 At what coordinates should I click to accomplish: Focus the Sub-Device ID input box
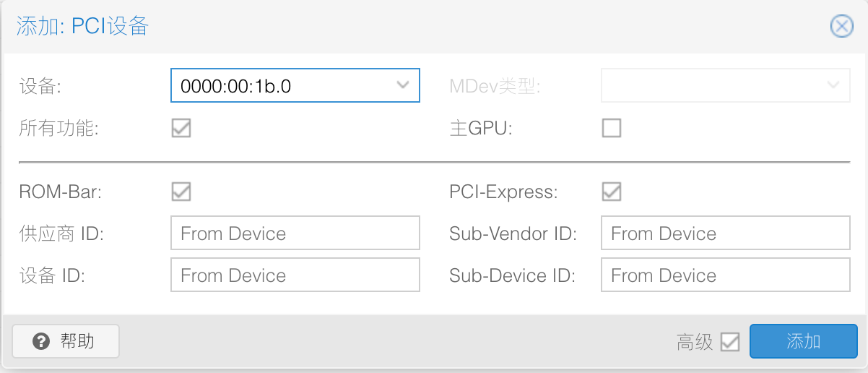[726, 275]
